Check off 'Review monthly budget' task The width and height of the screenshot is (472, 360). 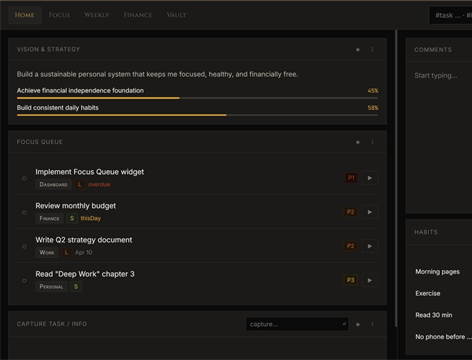pos(24,212)
